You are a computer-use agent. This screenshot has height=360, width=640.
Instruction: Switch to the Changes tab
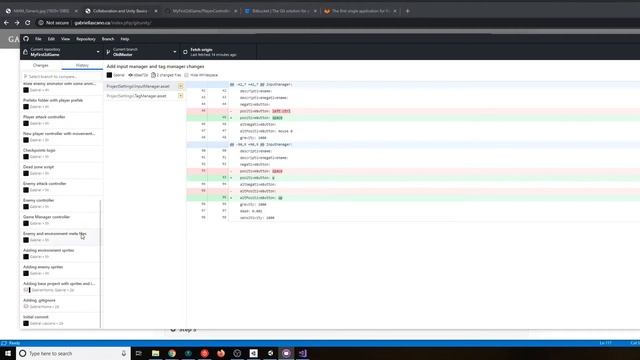coord(41,65)
